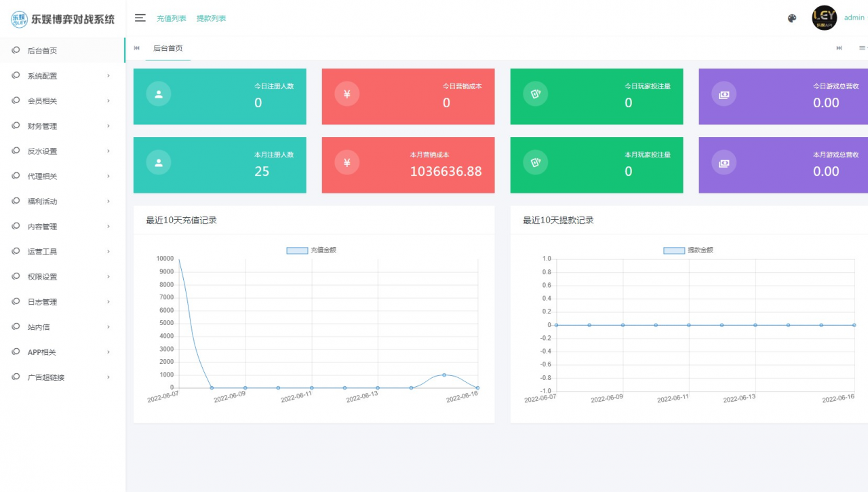Toggle the 提款金额 chart legend
Image resolution: width=868 pixels, height=492 pixels.
pyautogui.click(x=688, y=250)
